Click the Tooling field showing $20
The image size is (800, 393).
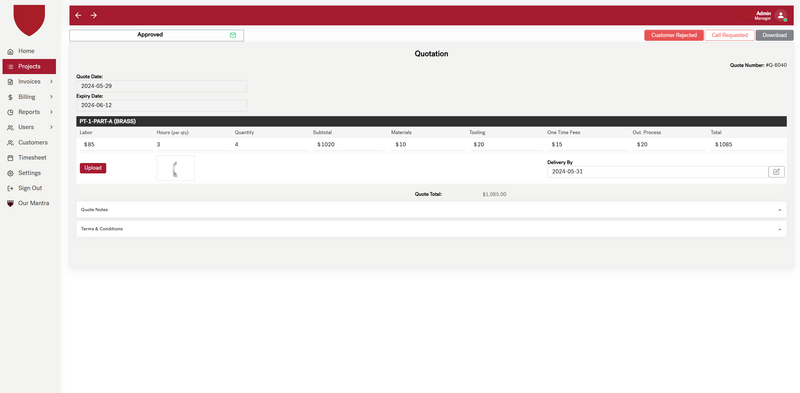[x=506, y=144]
